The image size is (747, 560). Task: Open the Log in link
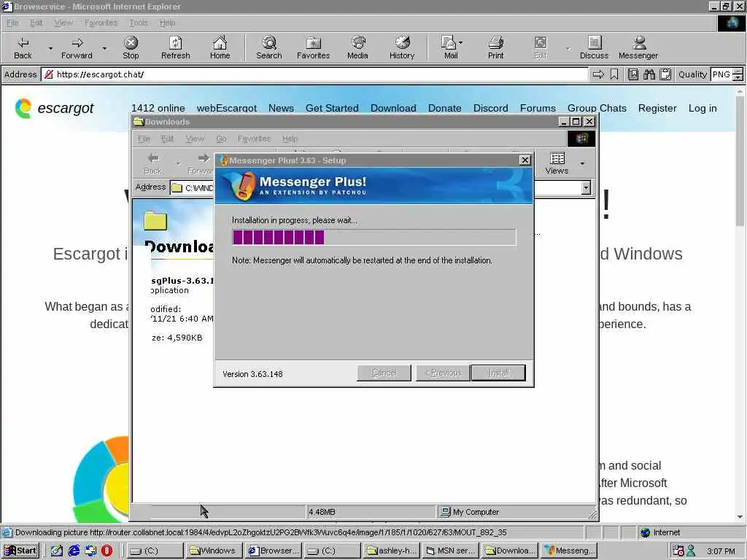703,108
